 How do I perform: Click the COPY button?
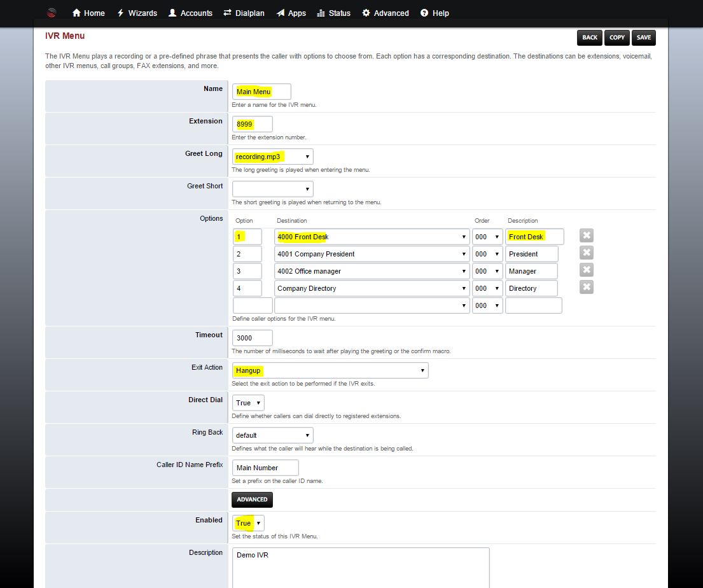[x=617, y=38]
